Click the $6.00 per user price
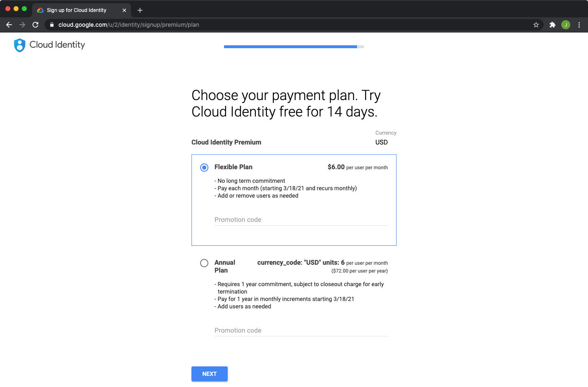This screenshot has width=588, height=387. (x=357, y=167)
